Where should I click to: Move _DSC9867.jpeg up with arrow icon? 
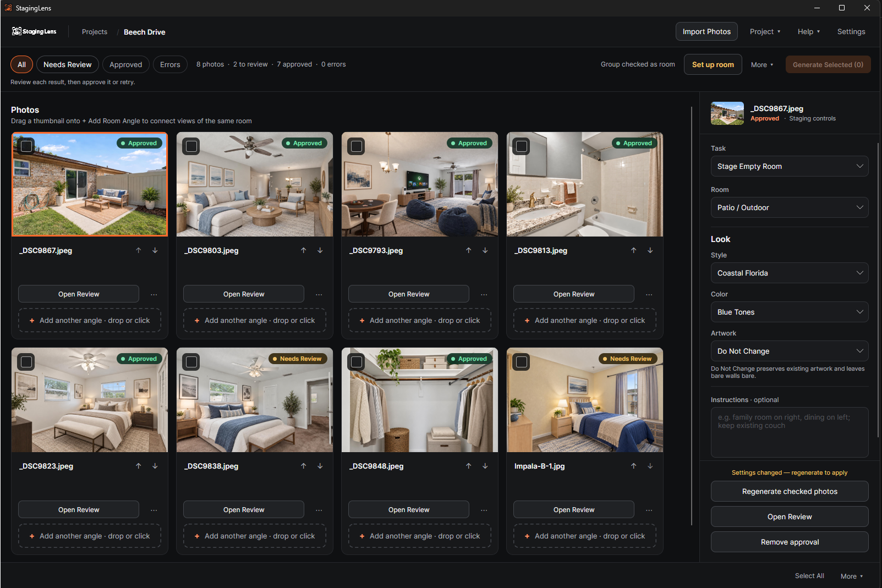tap(139, 250)
